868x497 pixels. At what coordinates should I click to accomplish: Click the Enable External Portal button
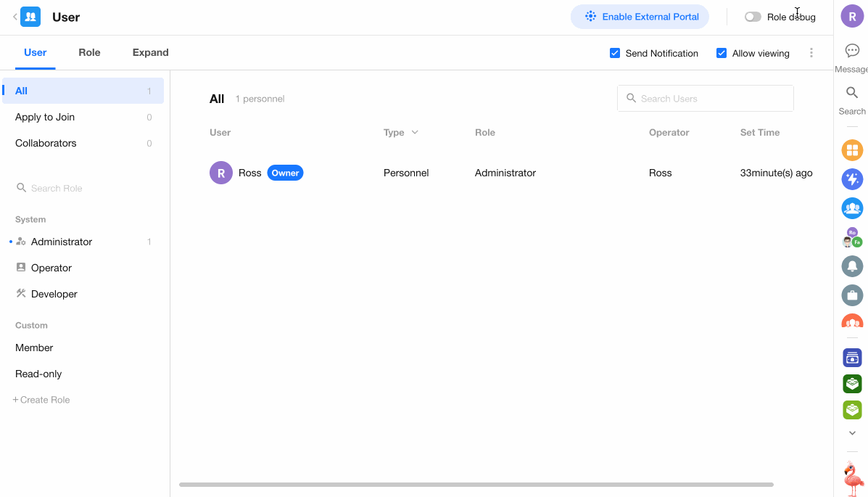(x=640, y=17)
